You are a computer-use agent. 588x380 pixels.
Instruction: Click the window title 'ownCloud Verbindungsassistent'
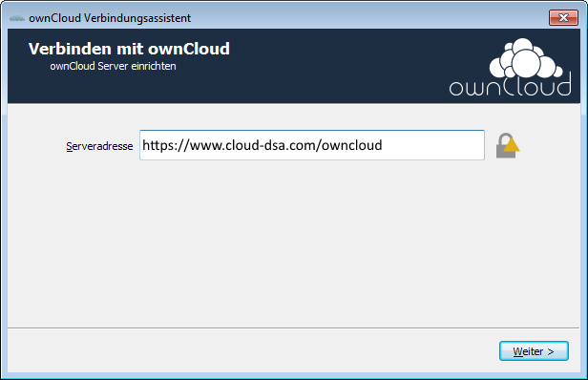(x=110, y=18)
